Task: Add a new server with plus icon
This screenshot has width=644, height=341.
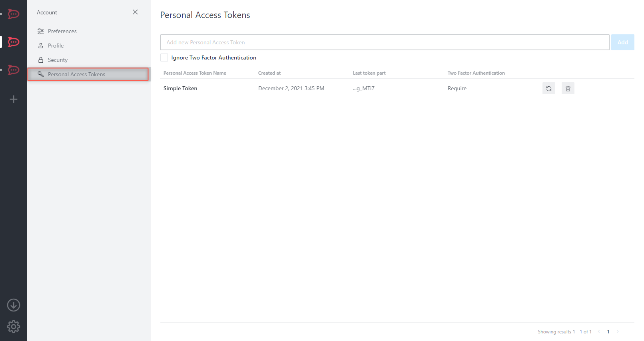Action: point(14,99)
